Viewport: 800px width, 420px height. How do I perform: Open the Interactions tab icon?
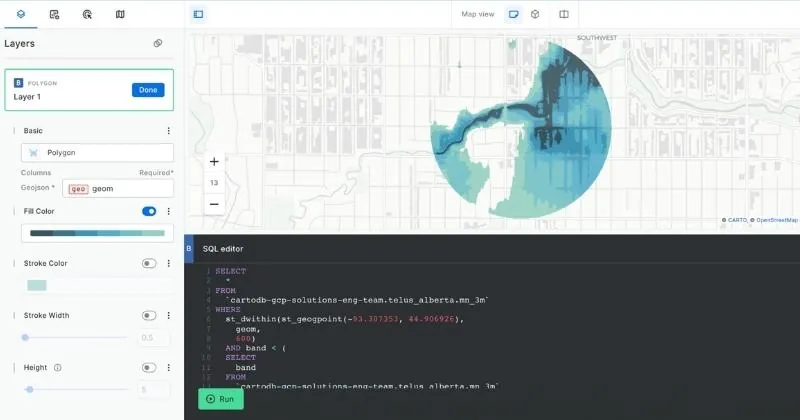click(x=87, y=14)
